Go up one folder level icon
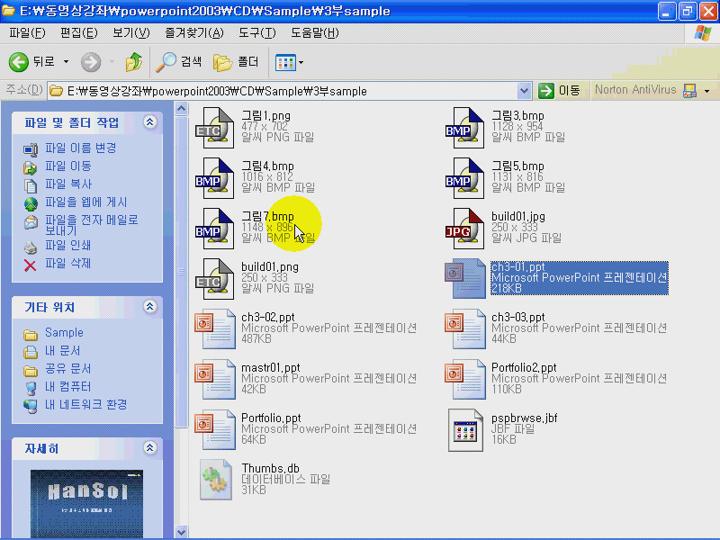This screenshot has height=540, width=720. point(134,62)
